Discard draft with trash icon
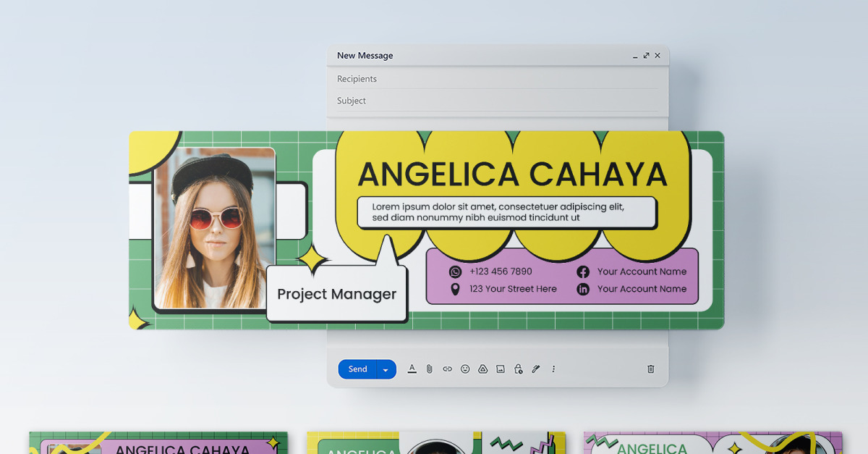This screenshot has width=868, height=454. [650, 369]
